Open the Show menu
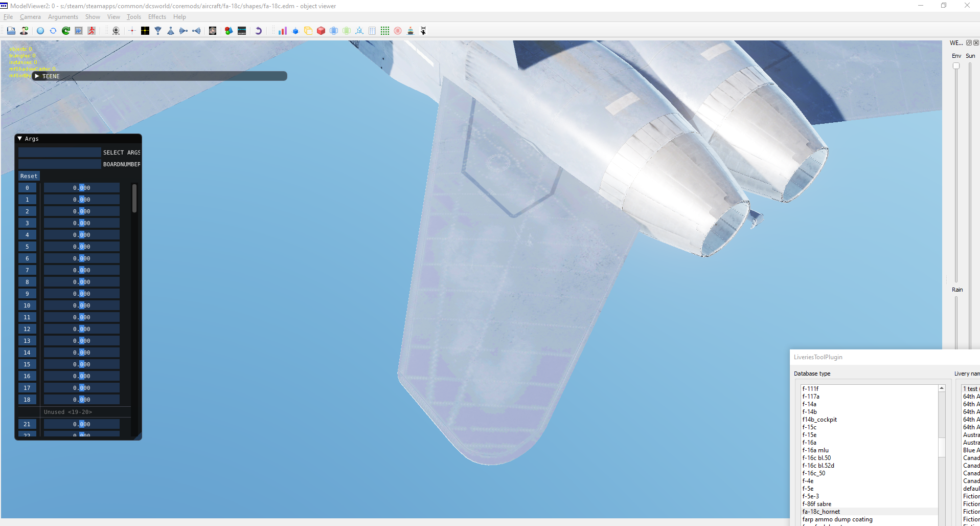 click(x=93, y=17)
